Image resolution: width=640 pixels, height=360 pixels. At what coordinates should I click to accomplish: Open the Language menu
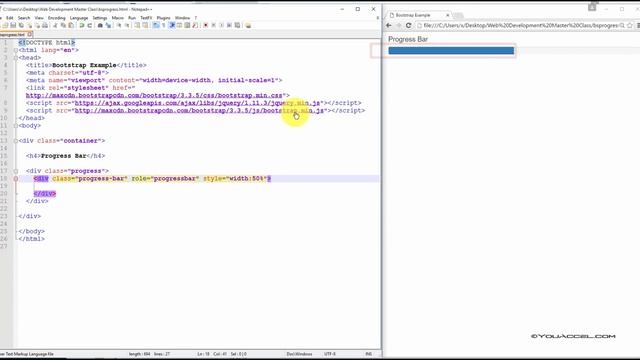[79, 18]
